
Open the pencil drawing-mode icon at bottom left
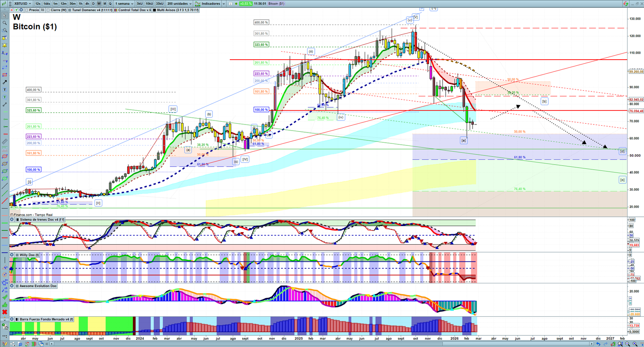(5, 344)
